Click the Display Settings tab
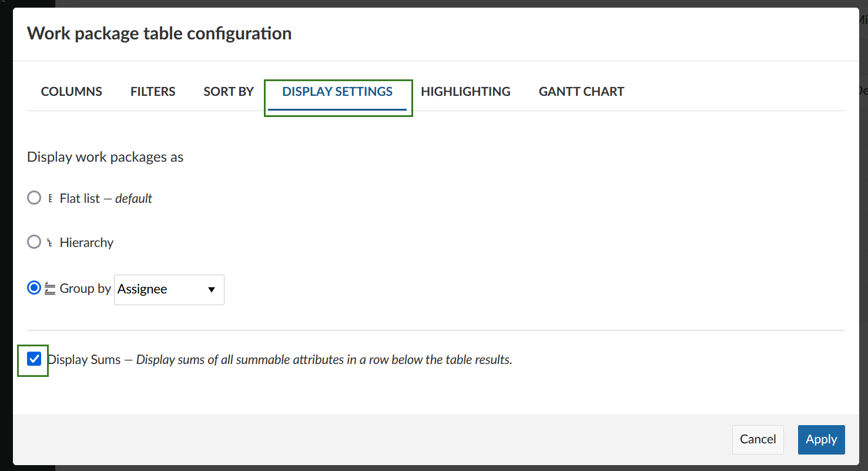The height and width of the screenshot is (471, 868). pyautogui.click(x=337, y=92)
